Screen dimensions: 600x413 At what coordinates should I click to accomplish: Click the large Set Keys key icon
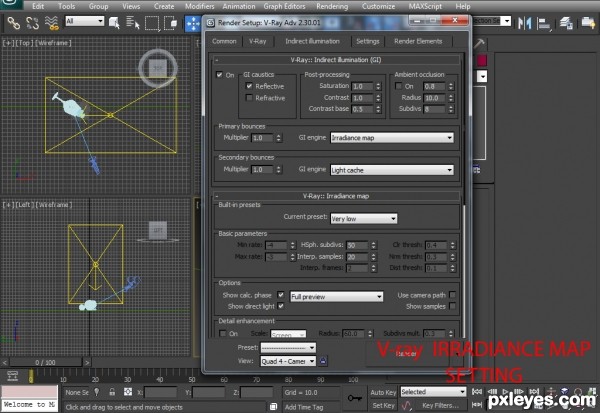coord(354,398)
